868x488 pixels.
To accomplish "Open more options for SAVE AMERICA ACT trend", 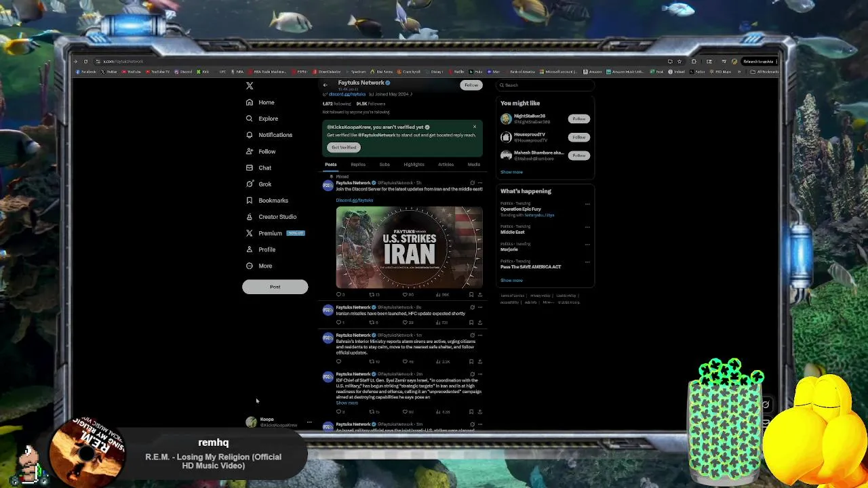I will click(x=587, y=262).
